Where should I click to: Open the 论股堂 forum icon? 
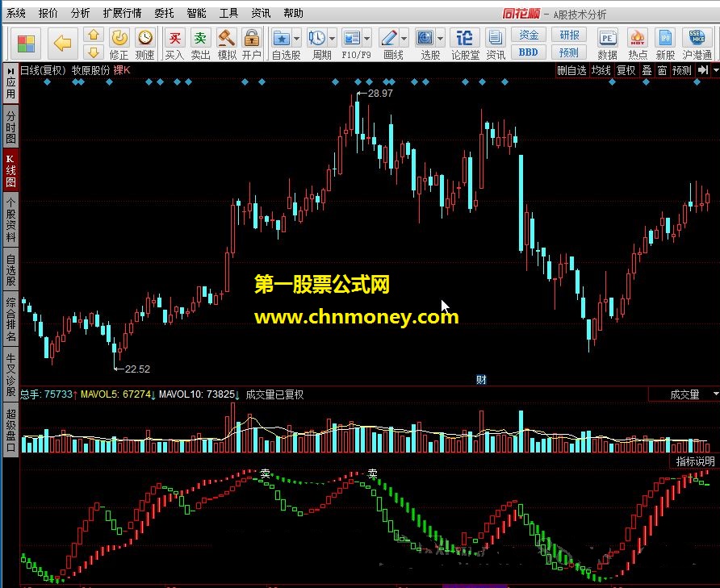[x=464, y=38]
